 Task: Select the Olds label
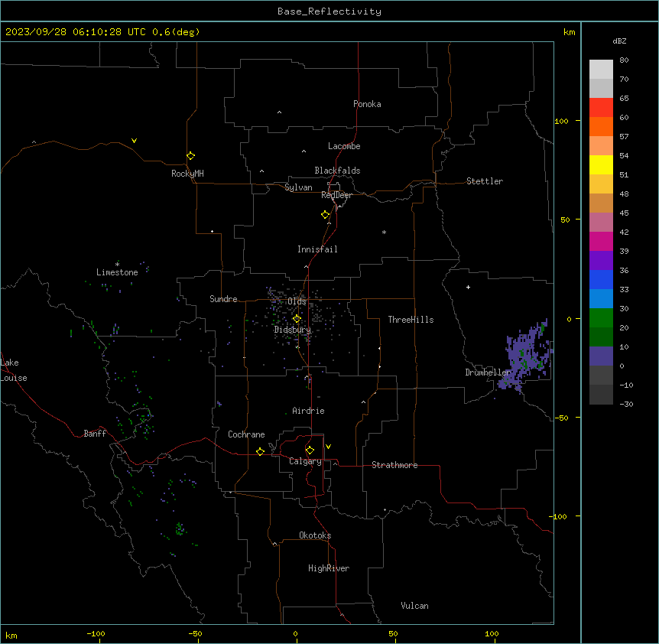coord(297,301)
